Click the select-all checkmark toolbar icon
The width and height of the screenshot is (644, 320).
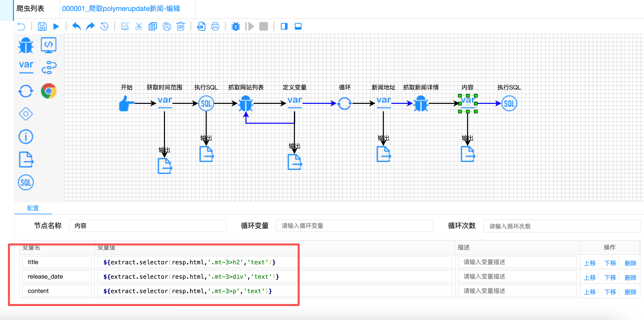tap(124, 26)
